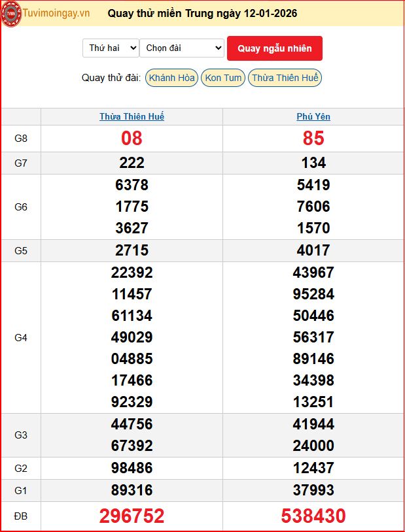This screenshot has height=532, width=405.
Task: Click the G4 value 22392
Action: [132, 273]
